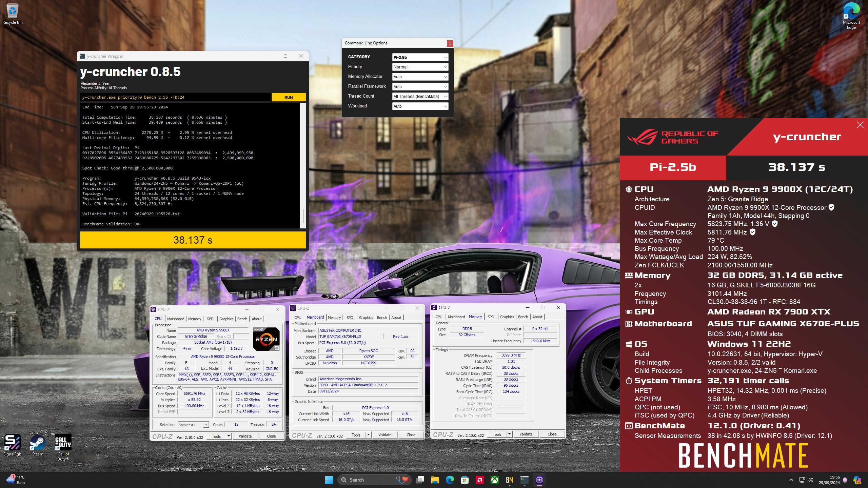Open SPD tab in first CPU-Z window
Image resolution: width=868 pixels, height=488 pixels.
tap(210, 319)
